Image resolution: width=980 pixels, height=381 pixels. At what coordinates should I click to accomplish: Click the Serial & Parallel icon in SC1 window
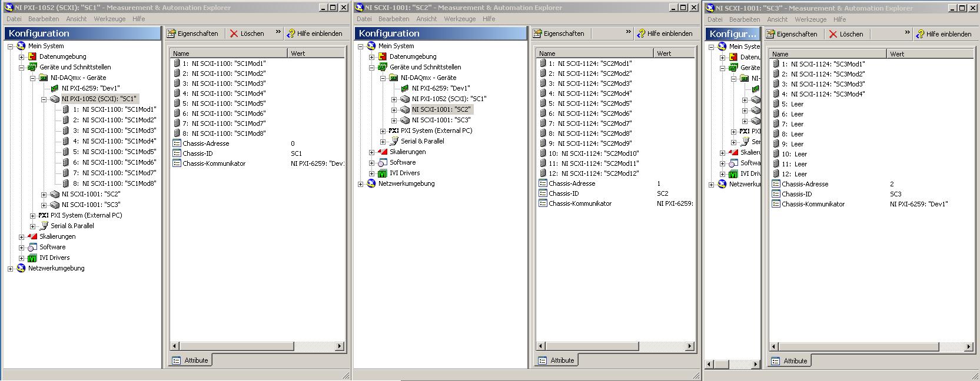[x=44, y=226]
